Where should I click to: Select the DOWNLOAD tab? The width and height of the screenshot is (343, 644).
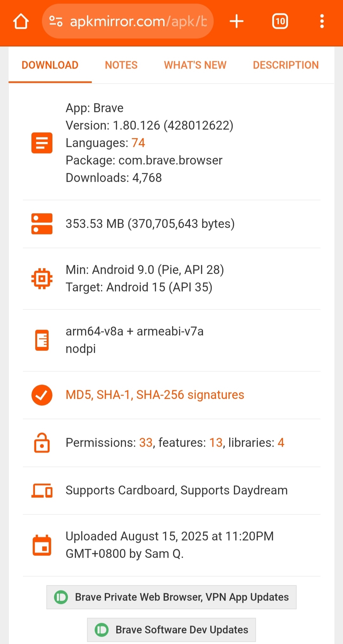50,65
